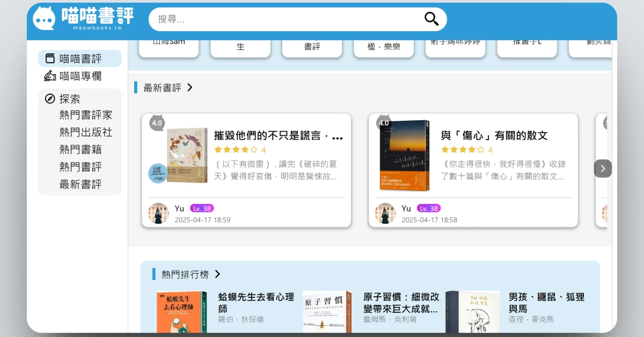
Task: Go to 熱門書評 in sidebar
Action: (x=80, y=167)
